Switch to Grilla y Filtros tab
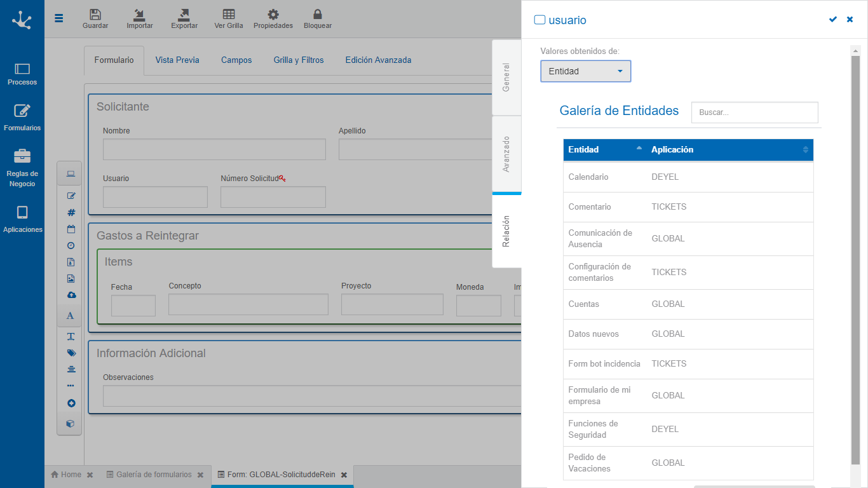The height and width of the screenshot is (488, 868). click(x=299, y=60)
